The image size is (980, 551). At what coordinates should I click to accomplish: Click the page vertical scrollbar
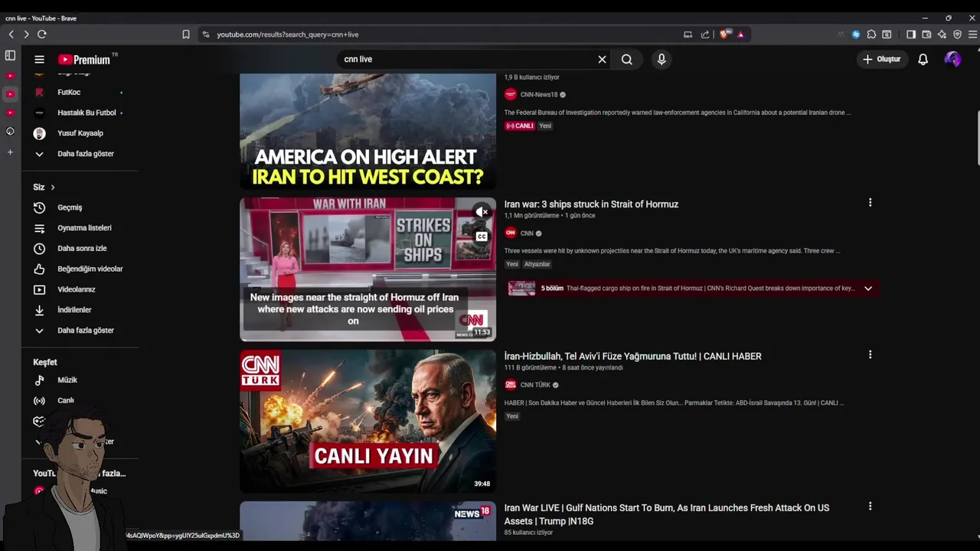coord(978,138)
